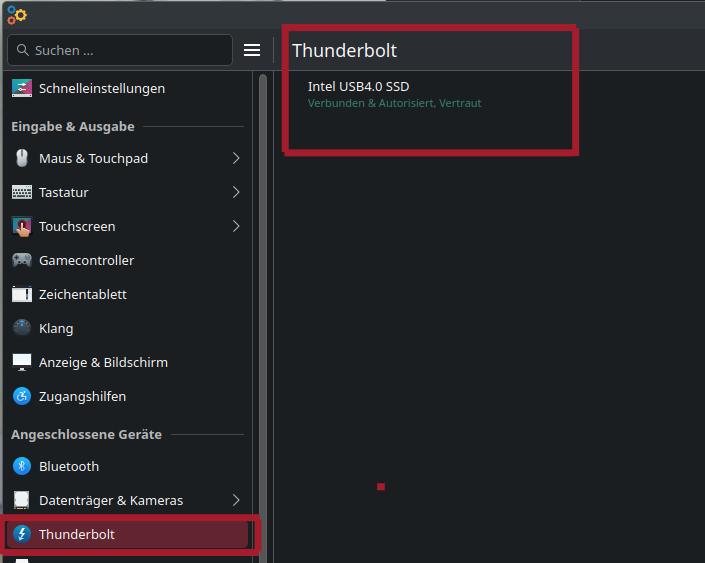
Task: Select the Intel USB4.0 SSD device
Action: [x=358, y=86]
